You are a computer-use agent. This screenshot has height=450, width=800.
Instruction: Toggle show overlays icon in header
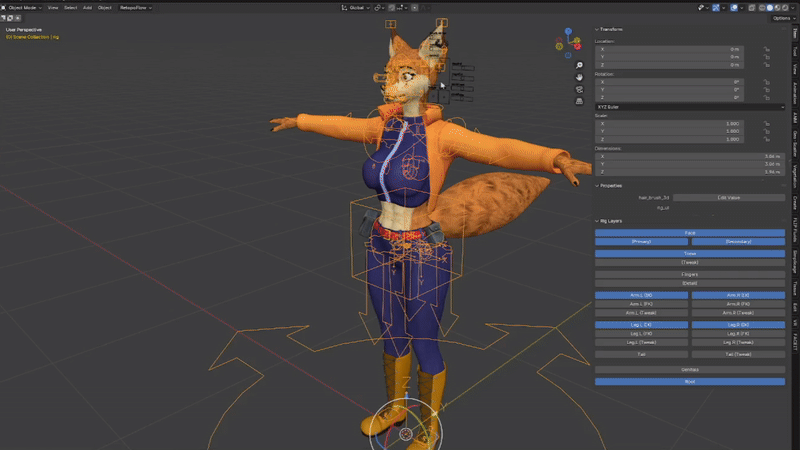[734, 8]
